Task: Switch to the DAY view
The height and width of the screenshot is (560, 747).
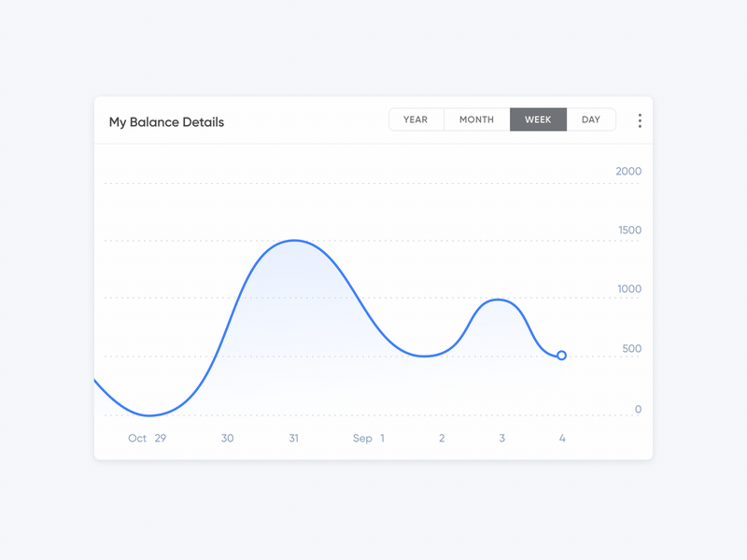Action: tap(590, 119)
